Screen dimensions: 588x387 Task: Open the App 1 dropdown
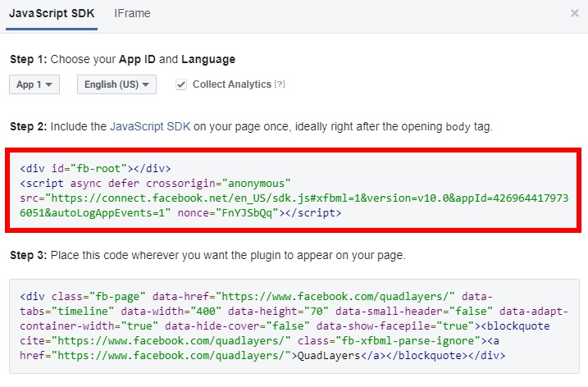click(x=34, y=84)
